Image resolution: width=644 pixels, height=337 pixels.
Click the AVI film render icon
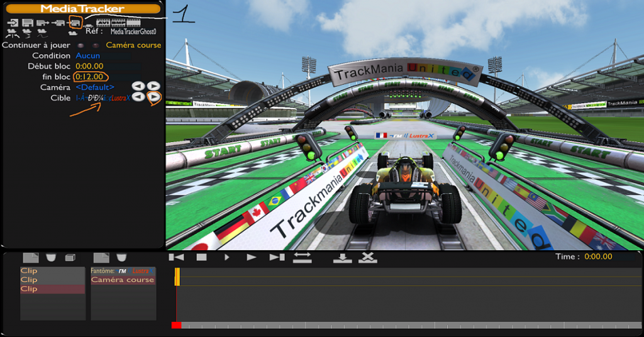click(103, 23)
